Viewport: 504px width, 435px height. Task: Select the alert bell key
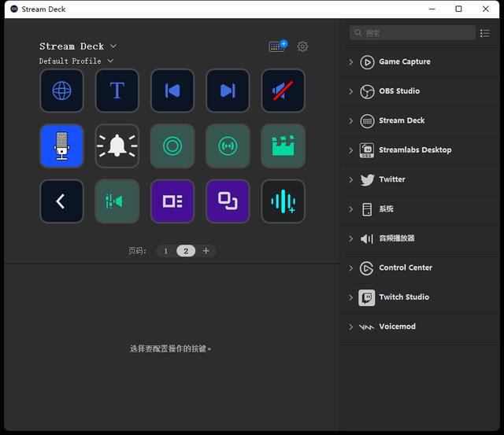[x=117, y=146]
